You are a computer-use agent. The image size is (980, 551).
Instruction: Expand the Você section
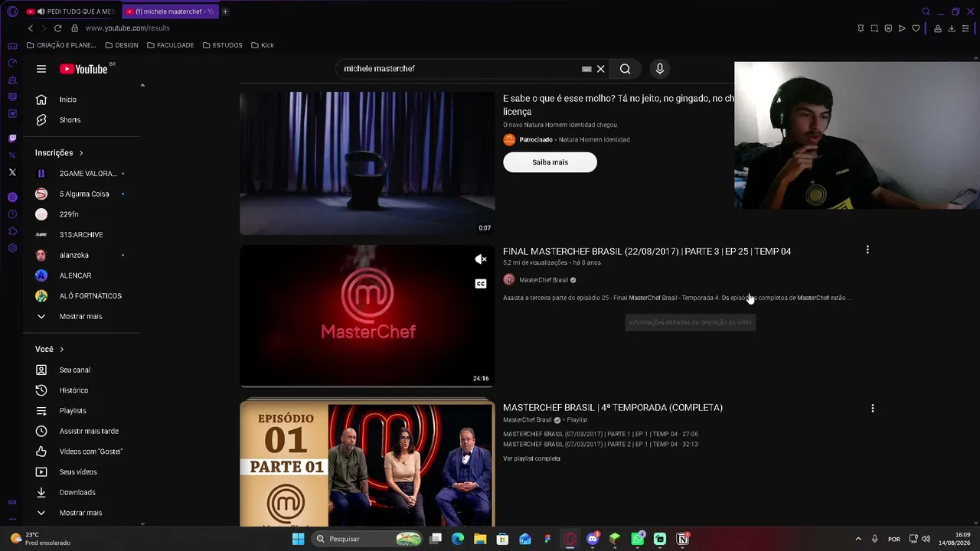[50, 350]
